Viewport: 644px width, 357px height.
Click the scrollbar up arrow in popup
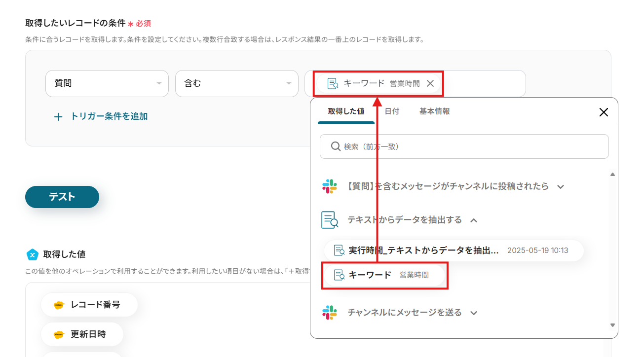point(612,175)
